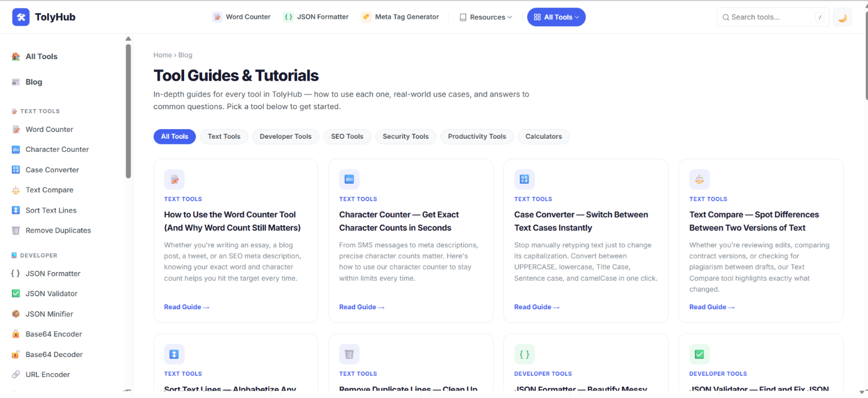This screenshot has height=398, width=868.
Task: Read Guide for the Case Converter card
Action: pyautogui.click(x=537, y=307)
